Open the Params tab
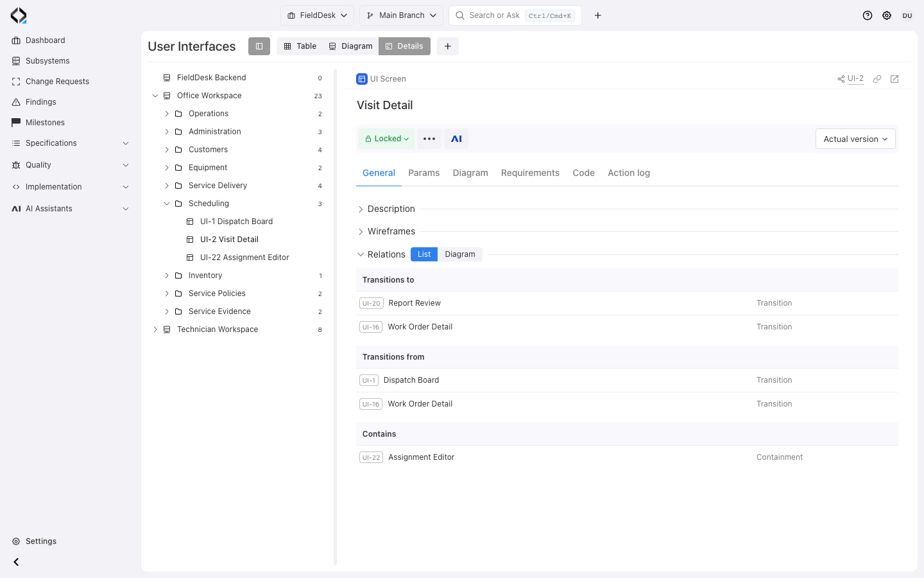 click(x=424, y=173)
